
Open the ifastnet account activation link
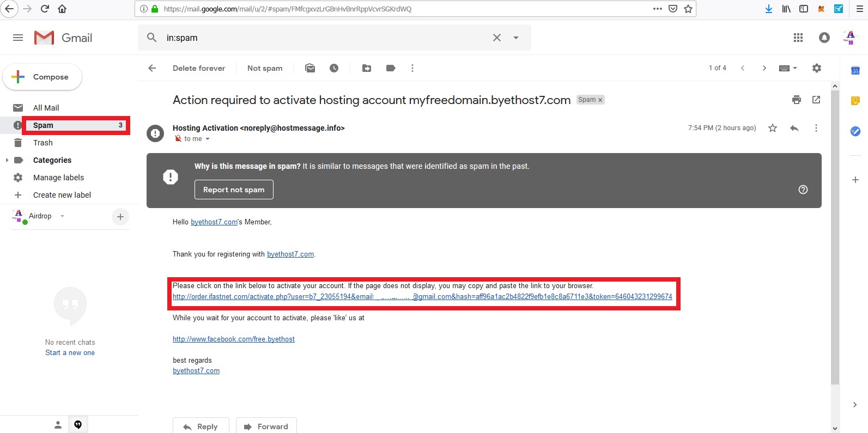click(x=422, y=297)
